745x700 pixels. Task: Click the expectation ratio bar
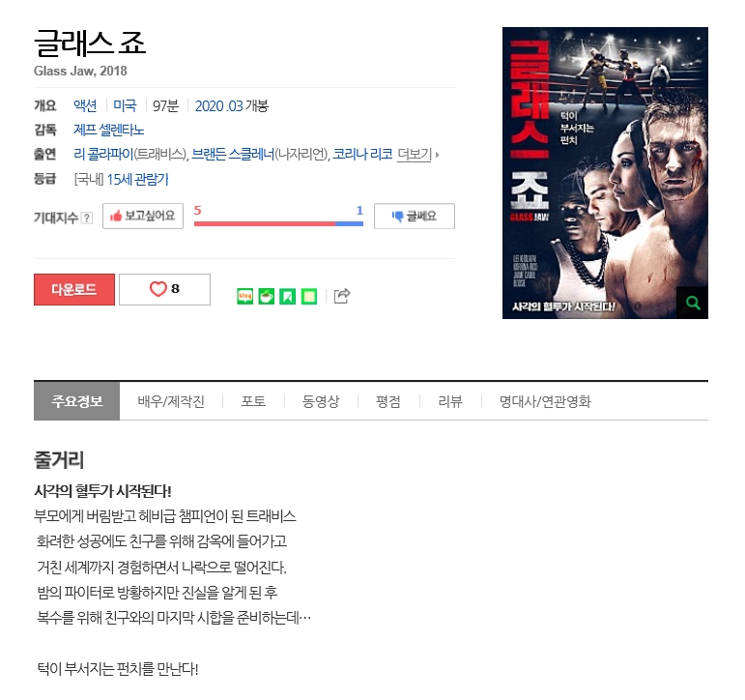[x=278, y=223]
